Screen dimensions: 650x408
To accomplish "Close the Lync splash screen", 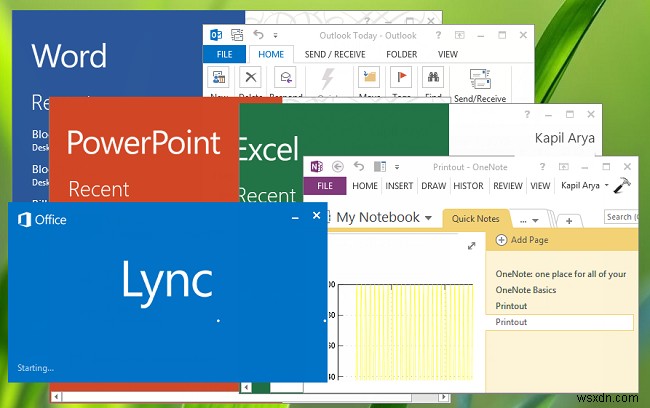I will tap(316, 215).
